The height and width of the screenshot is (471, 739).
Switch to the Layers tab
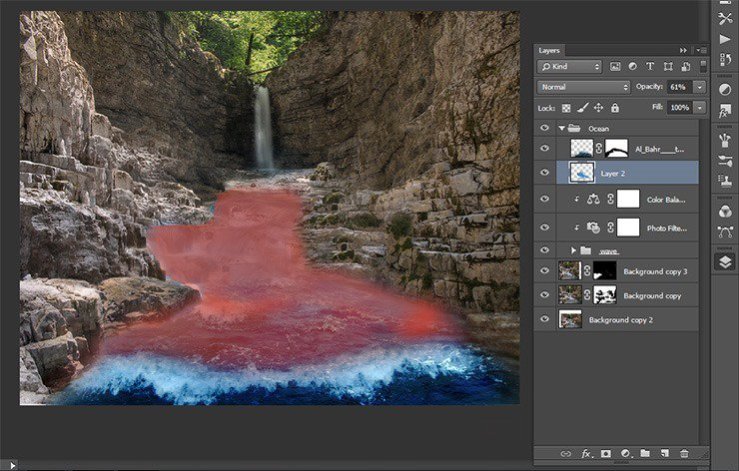pyautogui.click(x=549, y=50)
